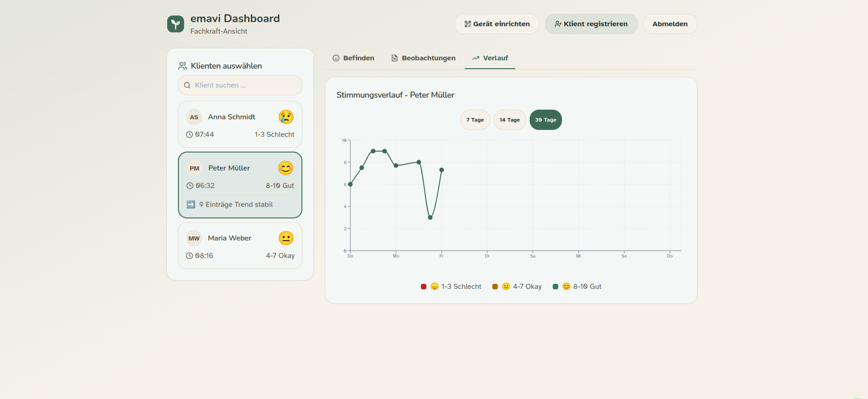Click the 'emavi Dashboard' title
This screenshot has width=868, height=399.
(x=235, y=18)
